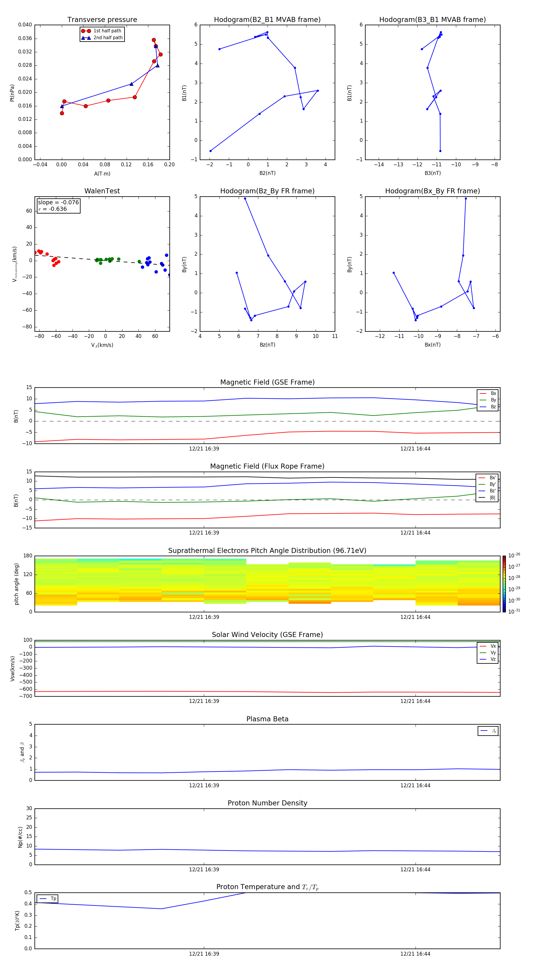Click the 'slope = -0.076' annotation

[58, 203]
